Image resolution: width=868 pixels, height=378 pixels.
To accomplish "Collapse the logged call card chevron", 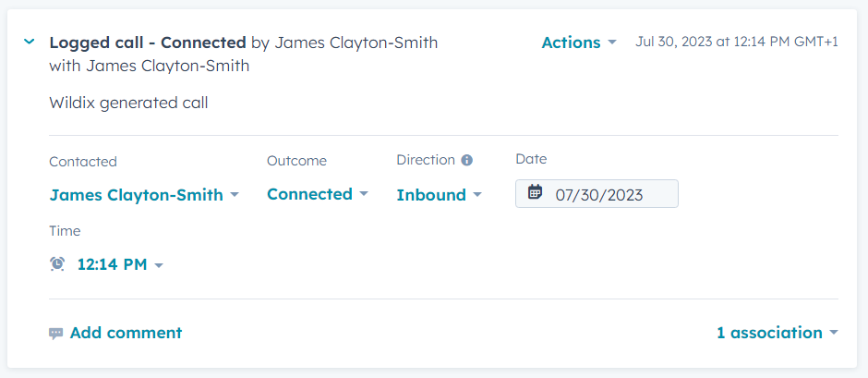I will [x=30, y=43].
